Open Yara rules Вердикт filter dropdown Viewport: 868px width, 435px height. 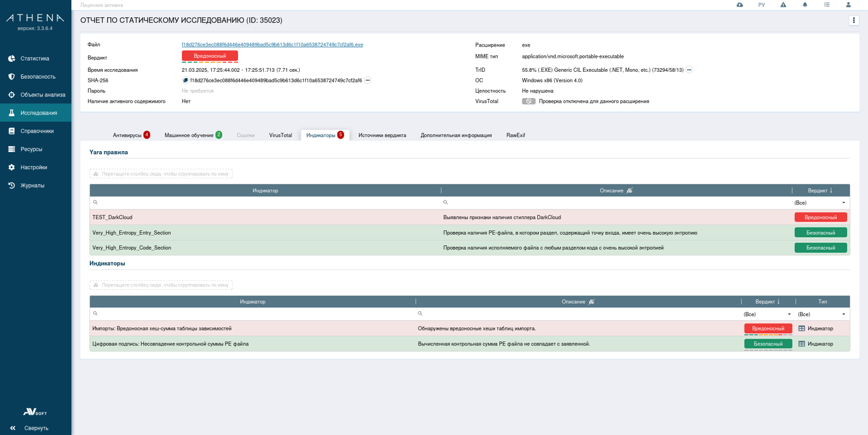843,203
